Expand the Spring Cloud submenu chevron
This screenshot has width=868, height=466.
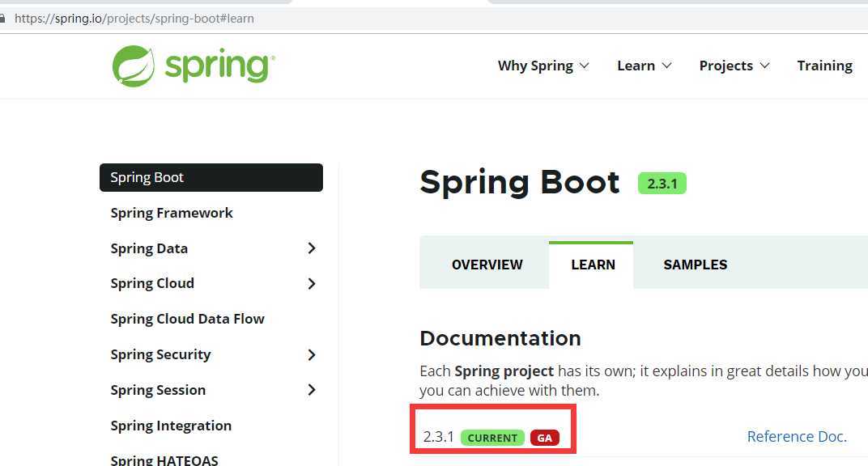pyautogui.click(x=312, y=284)
